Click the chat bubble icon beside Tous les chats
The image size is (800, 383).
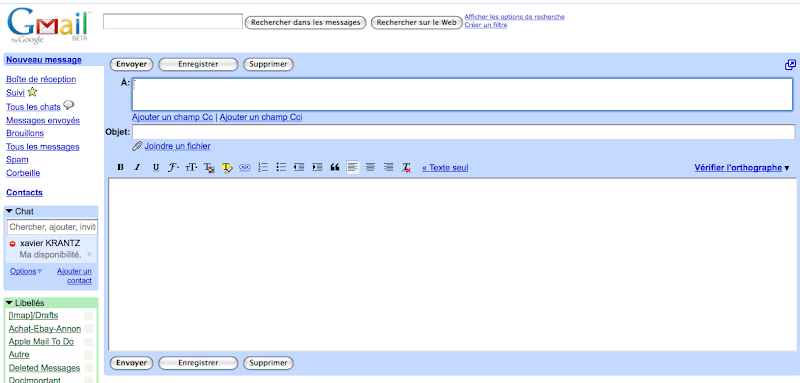click(x=68, y=105)
